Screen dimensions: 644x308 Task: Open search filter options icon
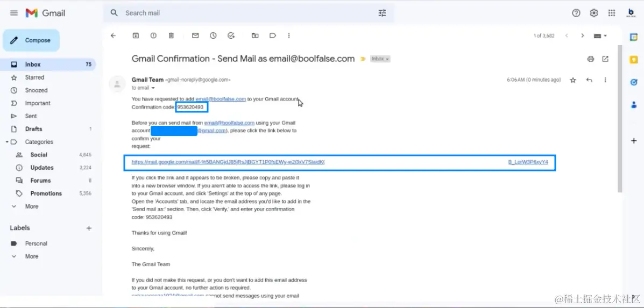pyautogui.click(x=383, y=13)
